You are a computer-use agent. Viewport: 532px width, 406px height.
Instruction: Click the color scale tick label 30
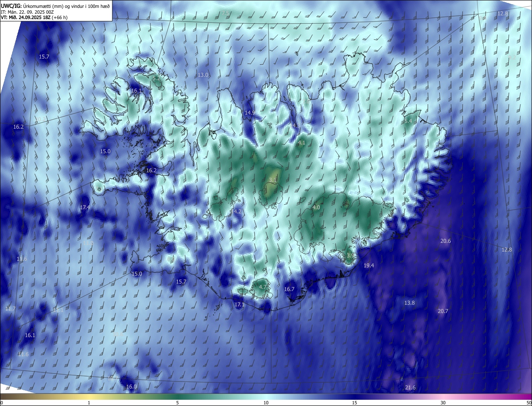[x=443, y=403]
